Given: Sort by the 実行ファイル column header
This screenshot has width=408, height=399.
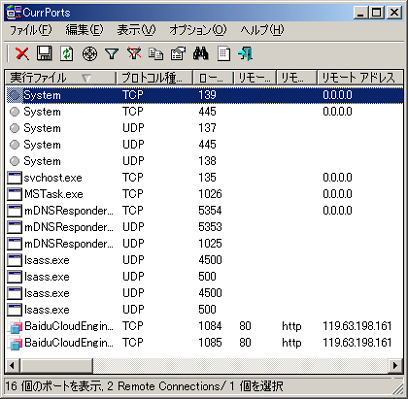Looking at the screenshot, I should (61, 78).
